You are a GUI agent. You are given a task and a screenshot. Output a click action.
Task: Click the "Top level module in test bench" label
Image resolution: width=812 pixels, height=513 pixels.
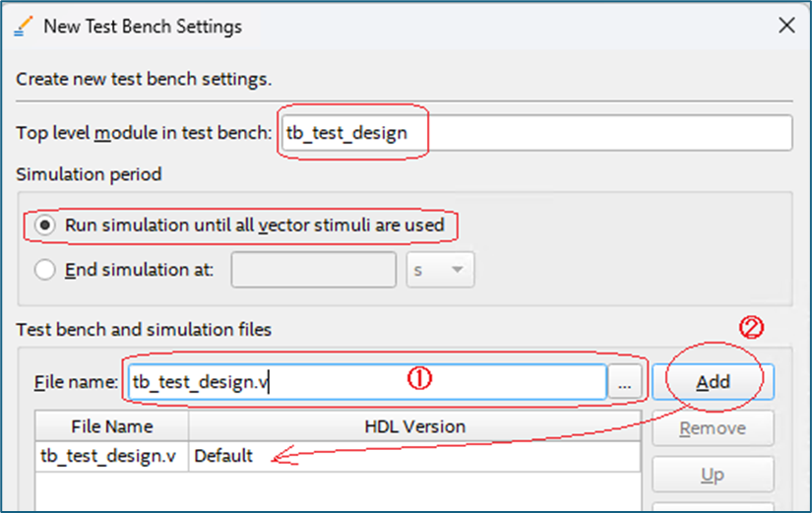click(x=144, y=133)
